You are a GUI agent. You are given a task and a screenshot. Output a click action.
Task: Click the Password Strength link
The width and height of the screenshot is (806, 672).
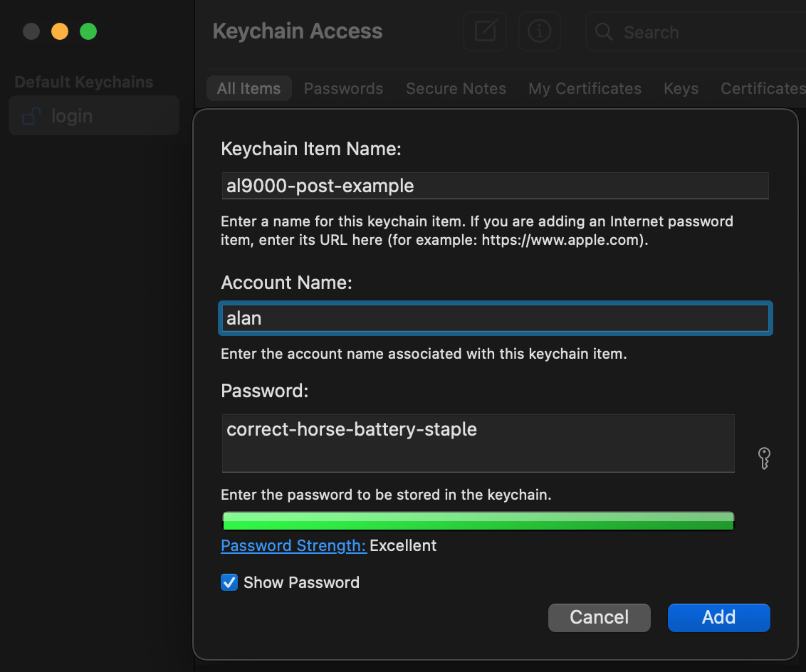point(293,545)
